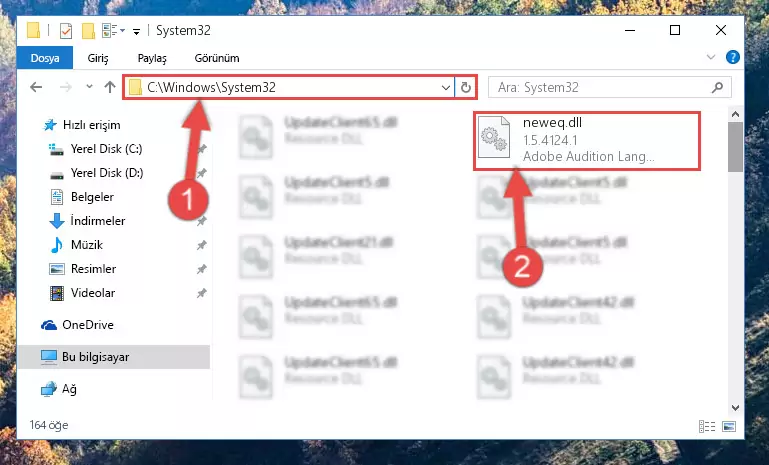769x465 pixels.
Task: Click the file list scroll down arrow
Action: (x=735, y=408)
